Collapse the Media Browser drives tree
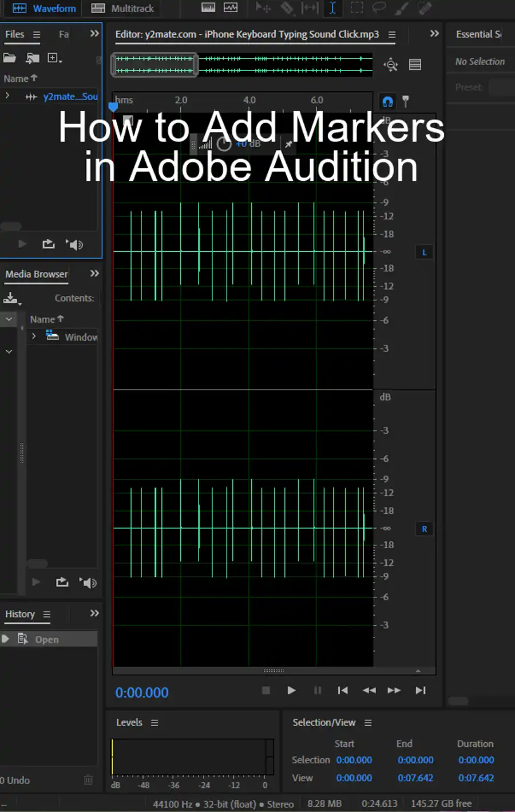 point(9,319)
